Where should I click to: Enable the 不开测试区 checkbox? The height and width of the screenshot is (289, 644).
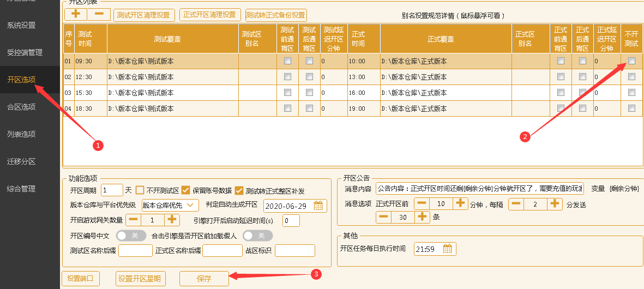pos(140,190)
